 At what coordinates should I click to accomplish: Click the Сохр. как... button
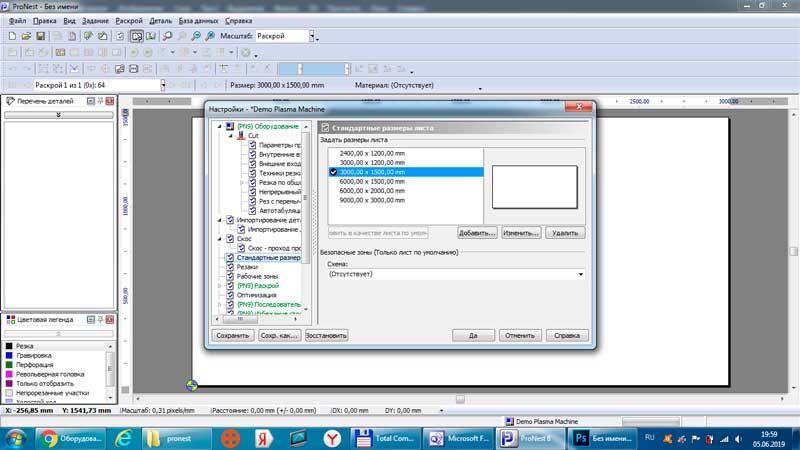[x=279, y=336]
